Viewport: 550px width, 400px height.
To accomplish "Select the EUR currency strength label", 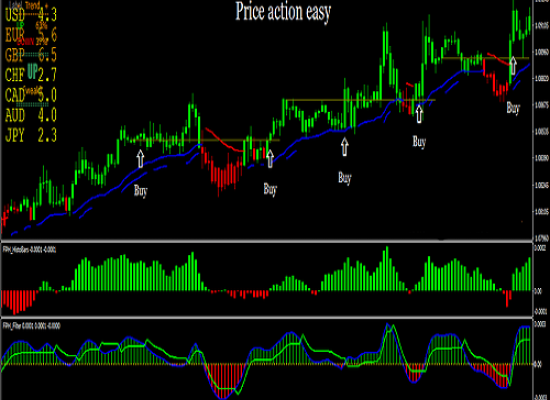I will [15, 35].
